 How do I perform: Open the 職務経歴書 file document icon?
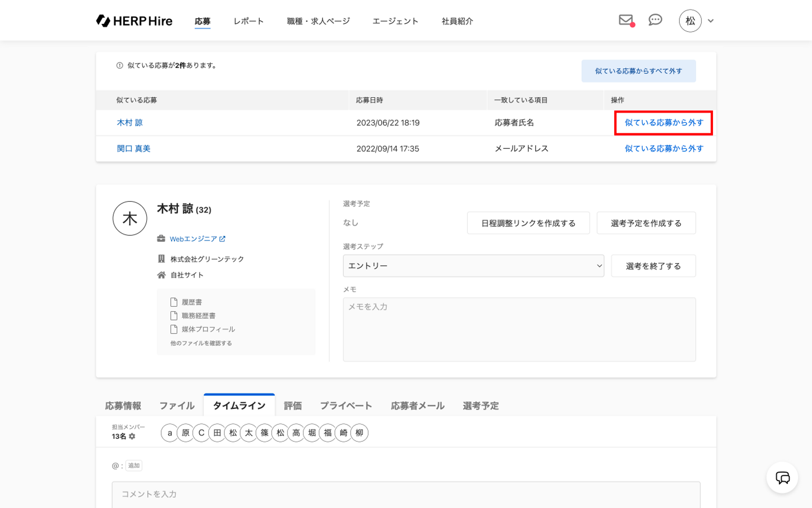click(x=174, y=316)
